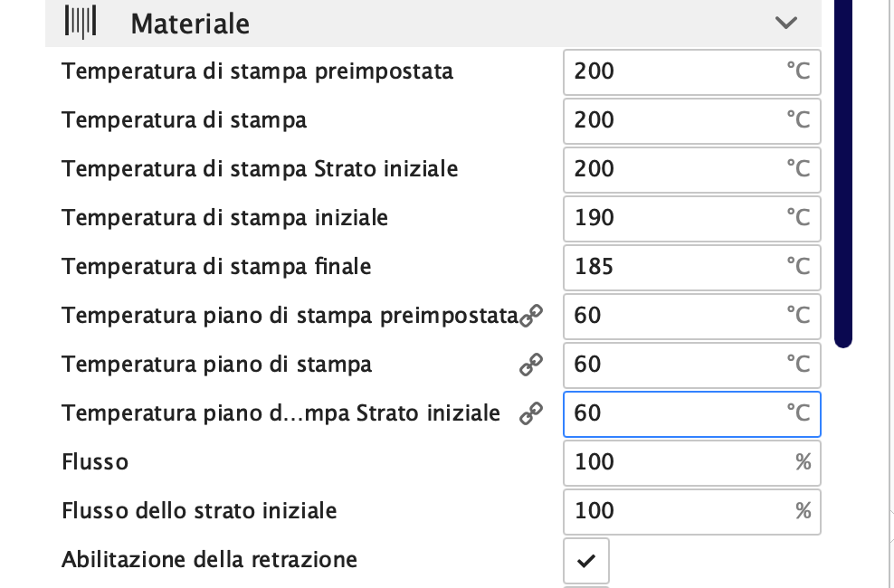Edit Temperatura di stampa preimpostata field
894x588 pixels.
(x=691, y=71)
